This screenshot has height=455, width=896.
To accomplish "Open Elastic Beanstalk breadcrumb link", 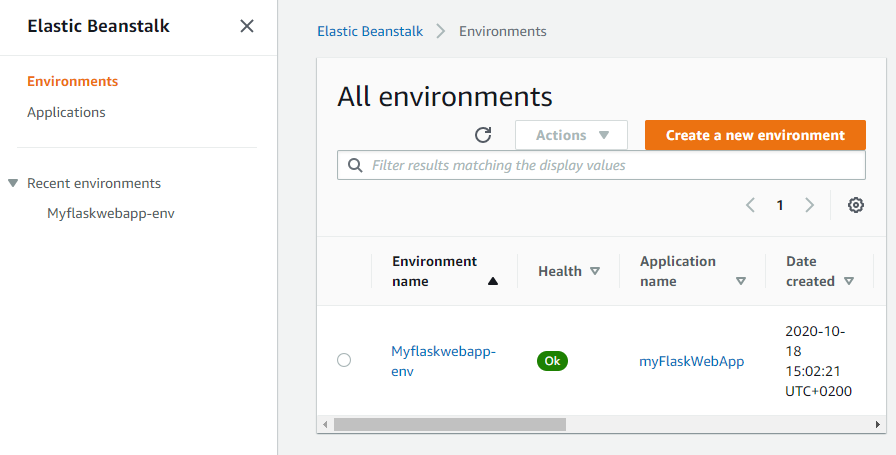I will 370,31.
